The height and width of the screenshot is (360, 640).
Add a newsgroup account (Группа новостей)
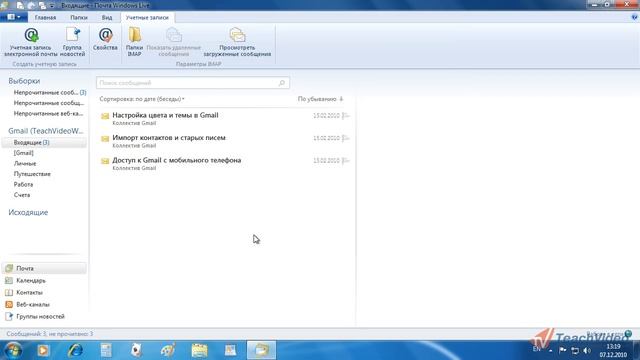(x=73, y=42)
